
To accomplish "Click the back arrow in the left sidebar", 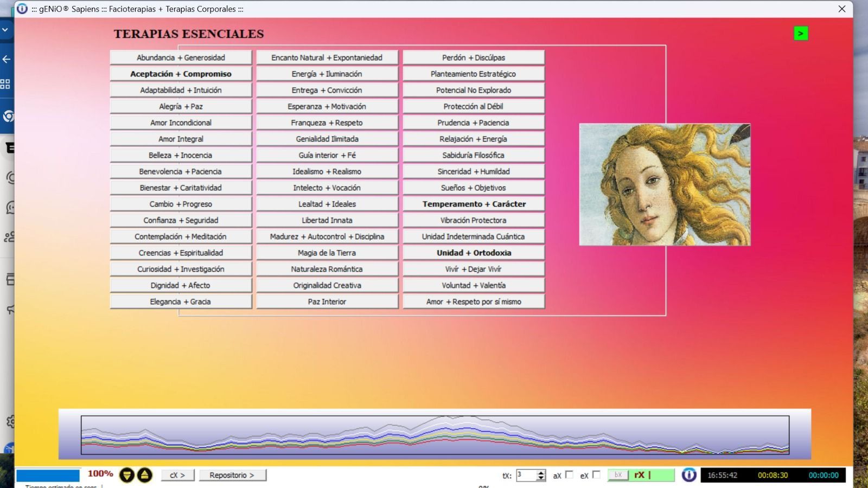I will click(7, 59).
